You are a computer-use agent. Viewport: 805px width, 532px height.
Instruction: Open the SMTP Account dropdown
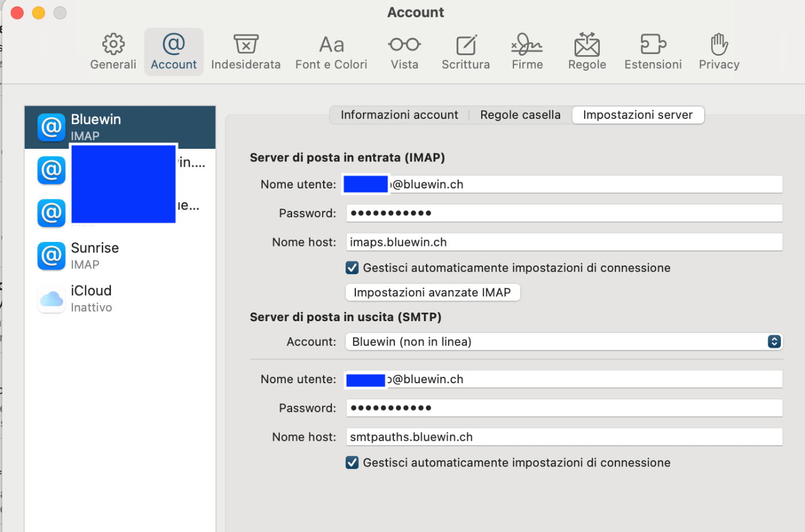tap(564, 342)
